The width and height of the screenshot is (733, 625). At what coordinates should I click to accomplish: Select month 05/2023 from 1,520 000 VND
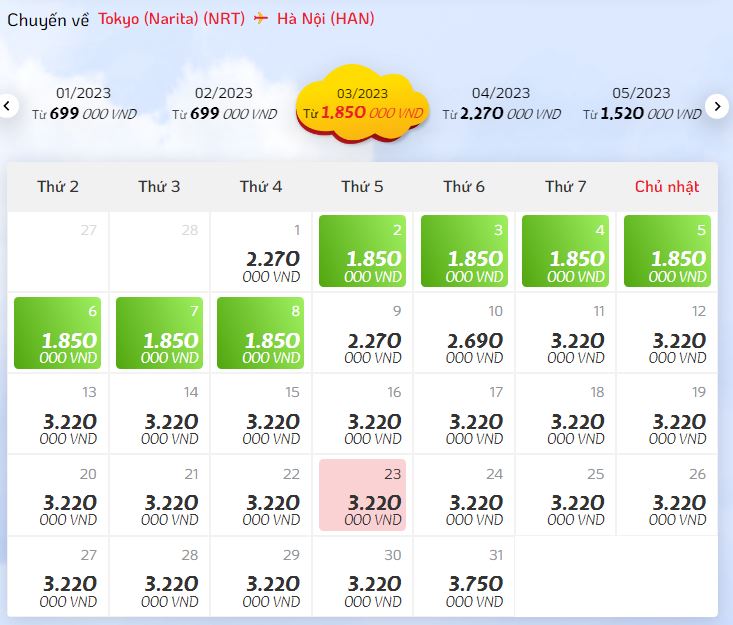coord(641,104)
